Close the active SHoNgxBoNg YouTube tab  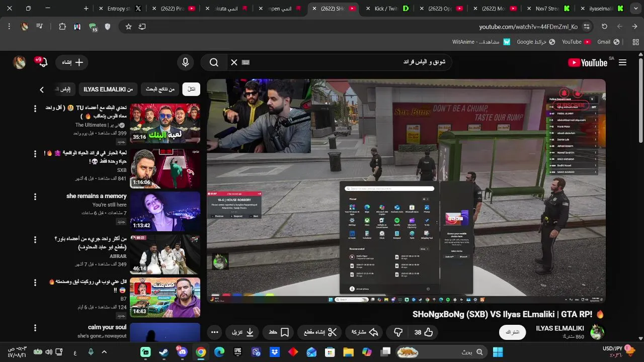tap(314, 9)
